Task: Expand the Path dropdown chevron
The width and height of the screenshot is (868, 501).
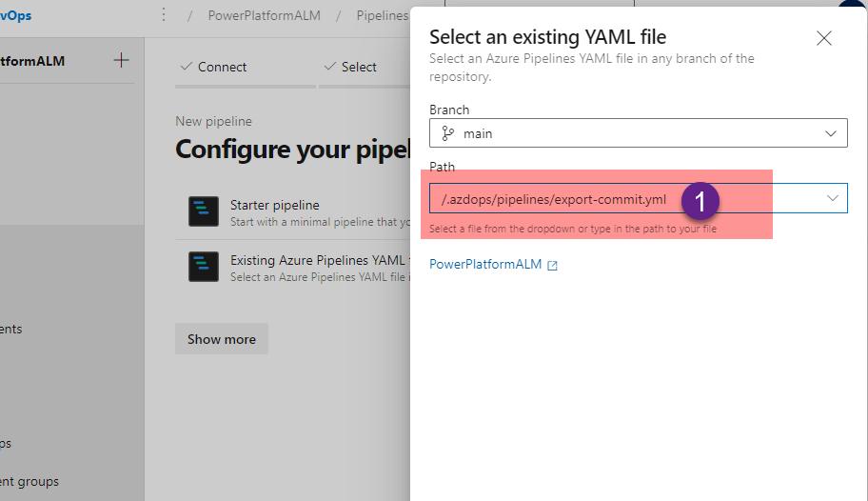Action: click(x=833, y=198)
